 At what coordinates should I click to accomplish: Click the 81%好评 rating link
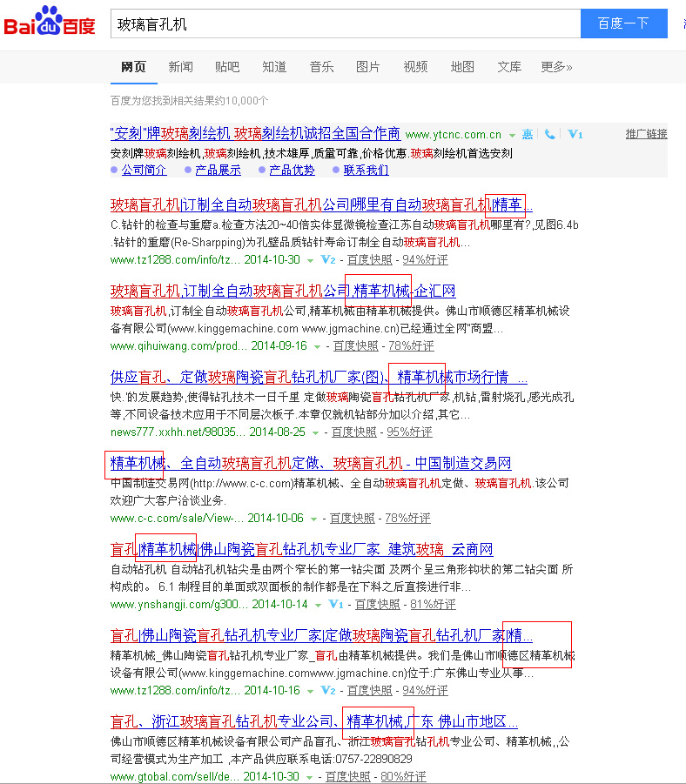point(433,604)
